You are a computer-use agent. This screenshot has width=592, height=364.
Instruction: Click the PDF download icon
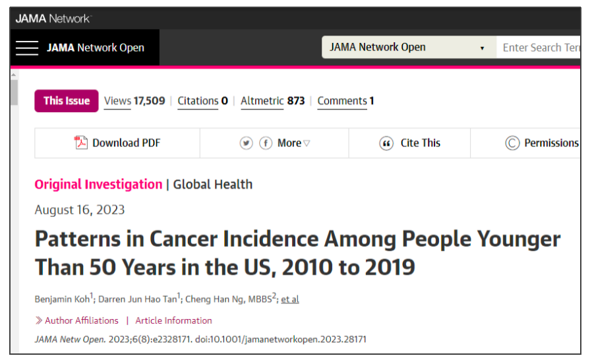(81, 143)
